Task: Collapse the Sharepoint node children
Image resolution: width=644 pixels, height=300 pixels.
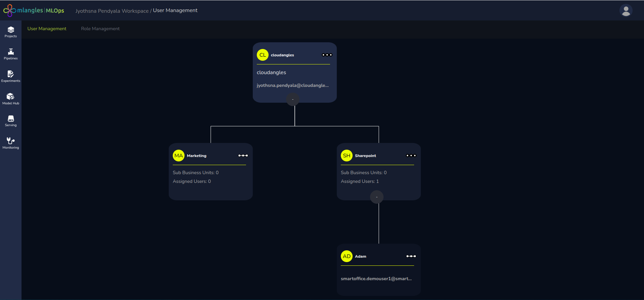Action: [376, 197]
